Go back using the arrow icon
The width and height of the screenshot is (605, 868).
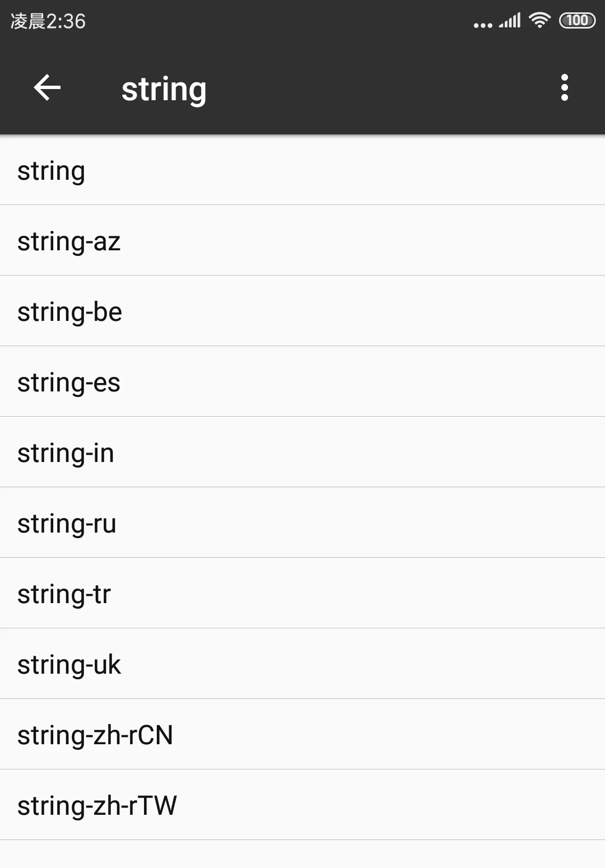[x=47, y=88]
